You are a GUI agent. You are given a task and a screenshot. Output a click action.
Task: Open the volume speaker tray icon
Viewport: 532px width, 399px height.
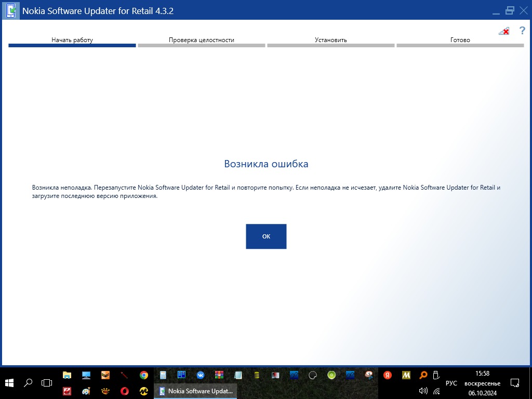(x=423, y=391)
